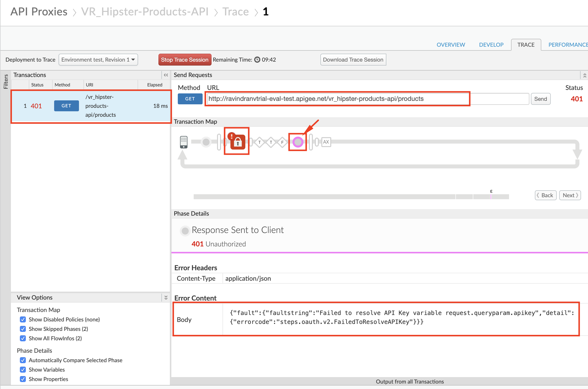Collapse the Transactions panel with double-chevron
The image size is (588, 389).
tap(166, 75)
